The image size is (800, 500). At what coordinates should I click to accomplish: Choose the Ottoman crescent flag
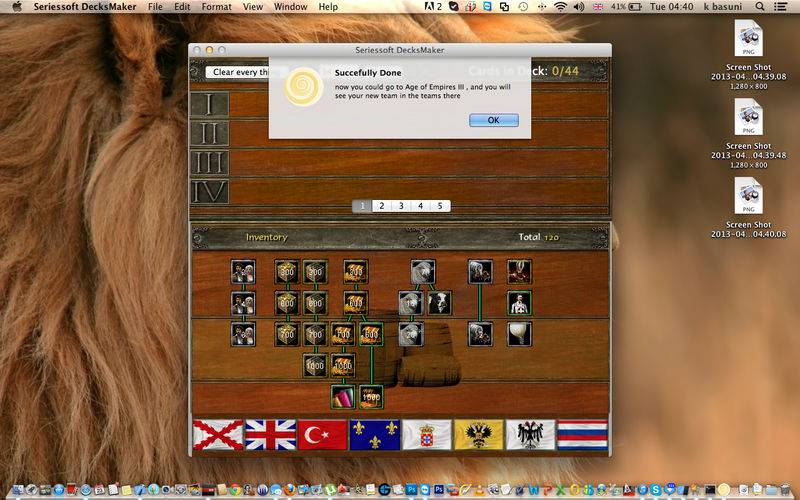point(322,435)
